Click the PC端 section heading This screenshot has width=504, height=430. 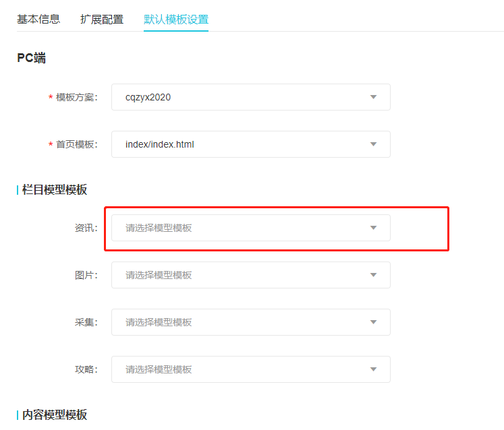click(x=31, y=58)
